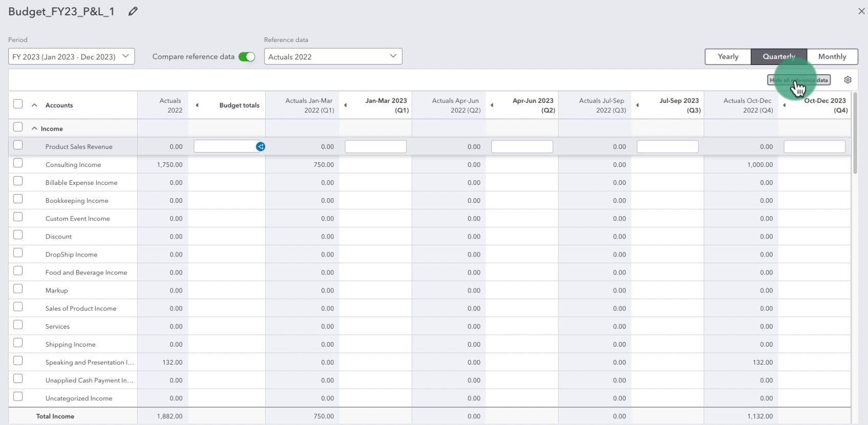Switch to the Yearly view tab
The height and width of the screenshot is (425, 868).
coord(727,57)
